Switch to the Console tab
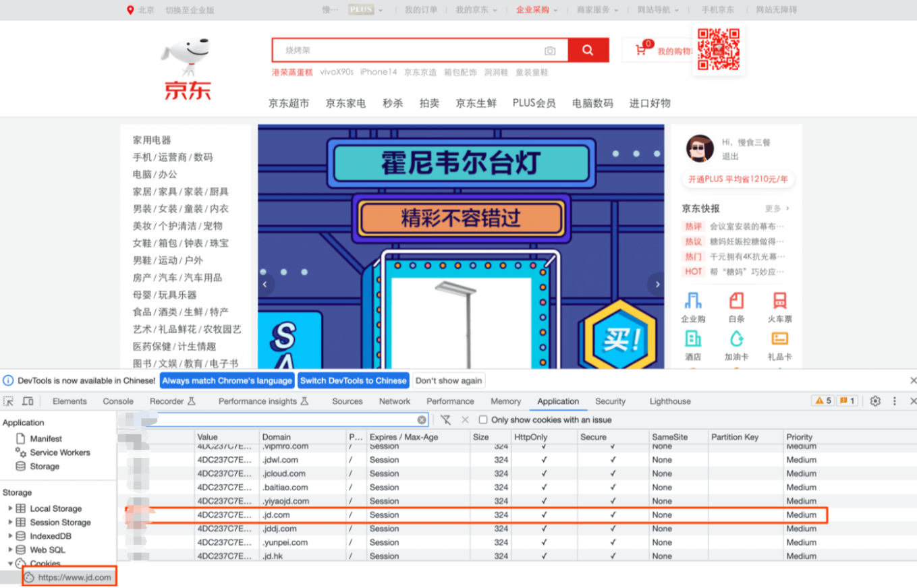This screenshot has width=917, height=588. point(118,401)
